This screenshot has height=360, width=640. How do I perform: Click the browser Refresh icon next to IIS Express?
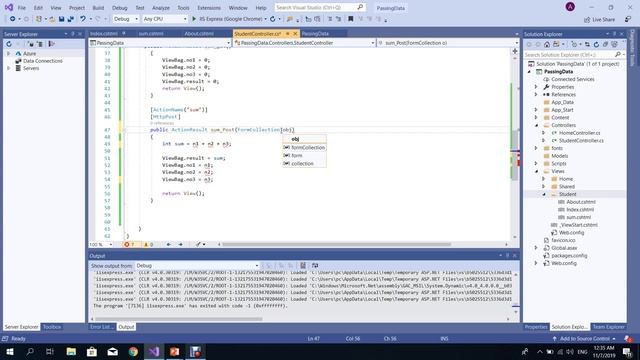click(x=273, y=19)
